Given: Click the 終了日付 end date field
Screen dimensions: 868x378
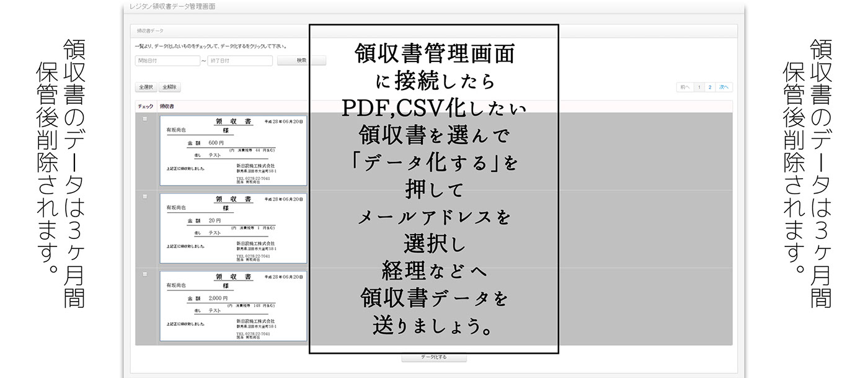Looking at the screenshot, I should [239, 61].
